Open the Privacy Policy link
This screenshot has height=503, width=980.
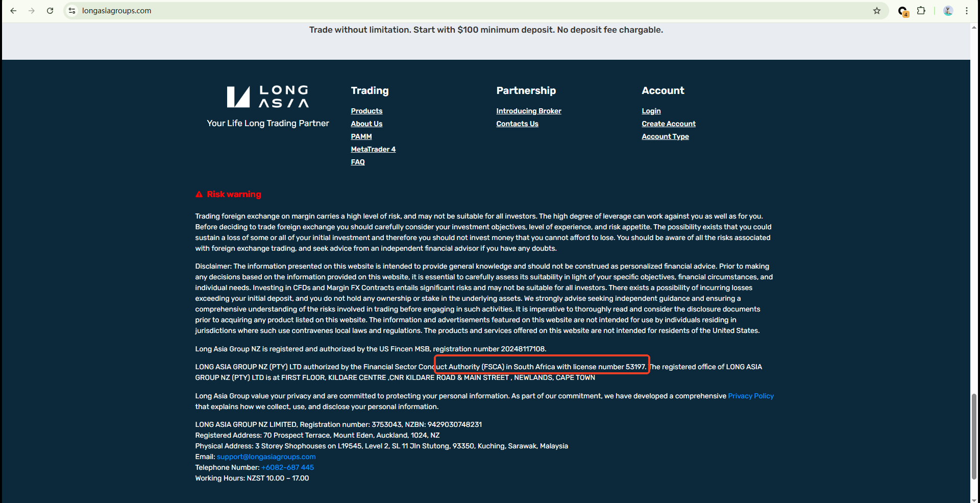[751, 396]
